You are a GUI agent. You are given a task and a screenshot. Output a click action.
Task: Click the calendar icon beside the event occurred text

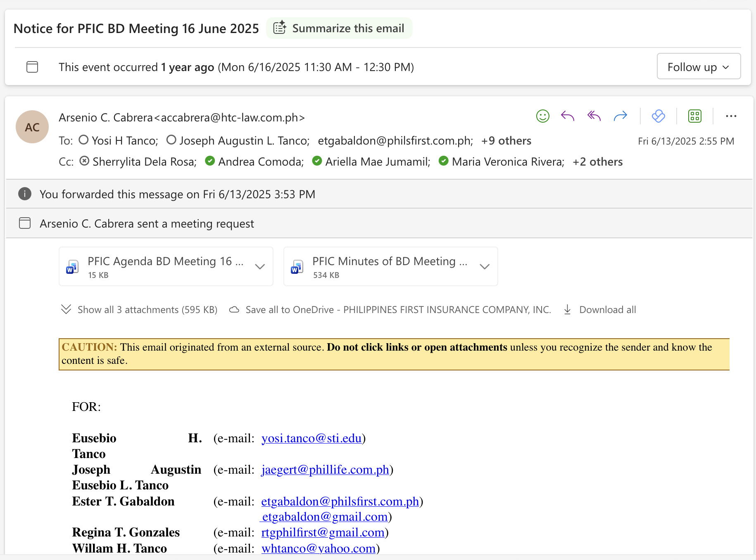[x=32, y=67]
